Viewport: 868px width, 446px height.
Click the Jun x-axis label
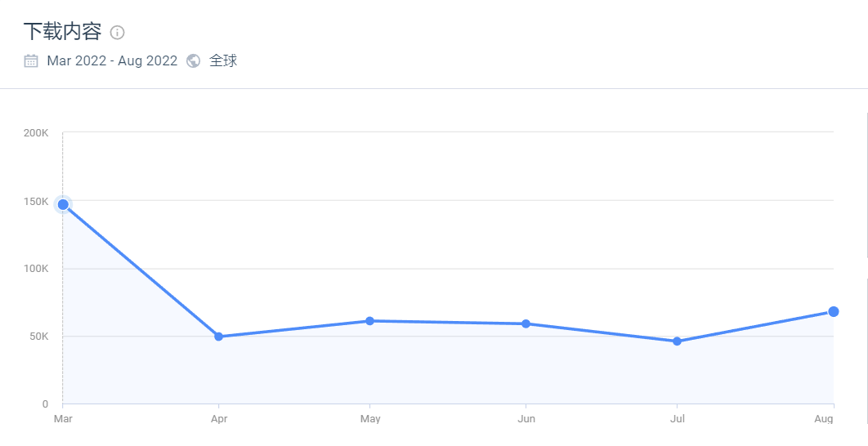[526, 419]
